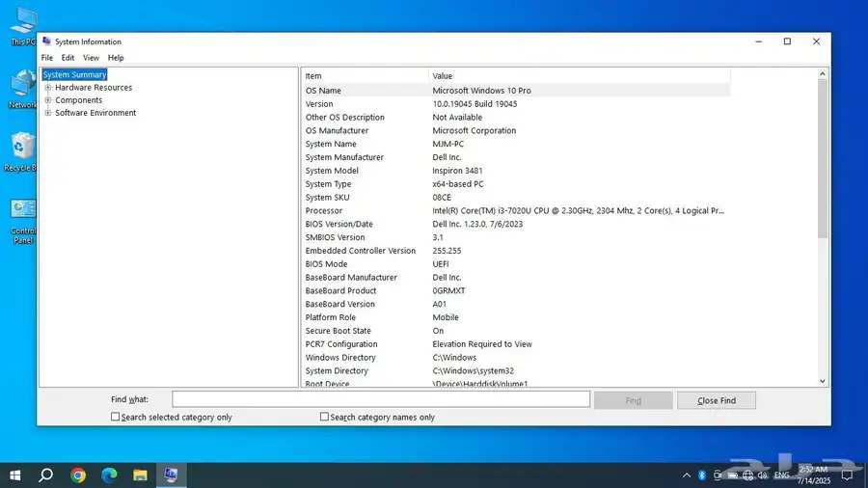The width and height of the screenshot is (868, 488).
Task: Select the Processor row
Action: tap(516, 211)
